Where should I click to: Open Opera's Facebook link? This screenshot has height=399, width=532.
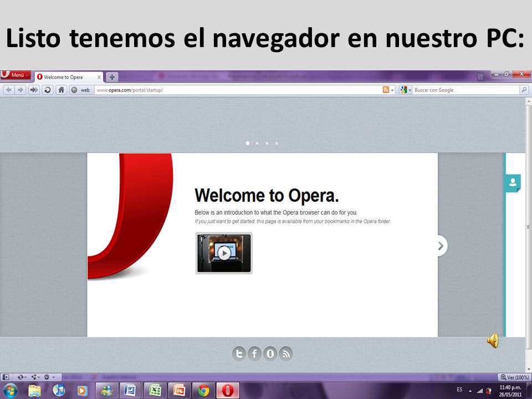(254, 354)
